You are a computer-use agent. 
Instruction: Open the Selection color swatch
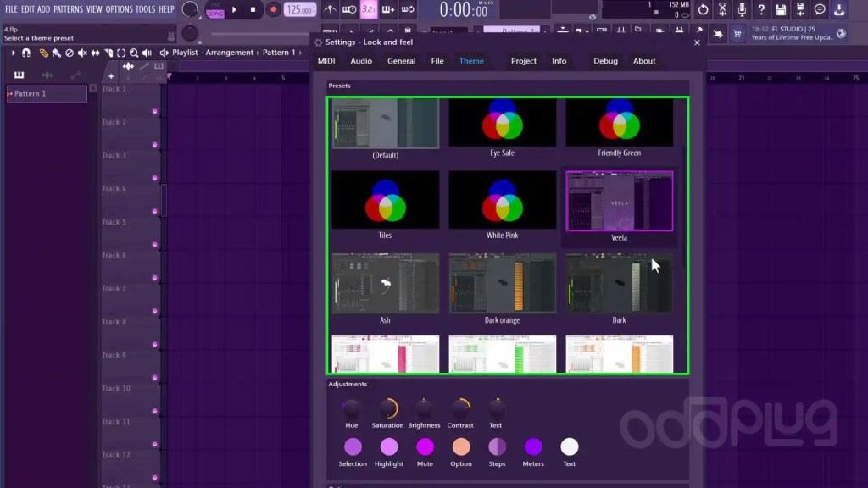(x=353, y=446)
